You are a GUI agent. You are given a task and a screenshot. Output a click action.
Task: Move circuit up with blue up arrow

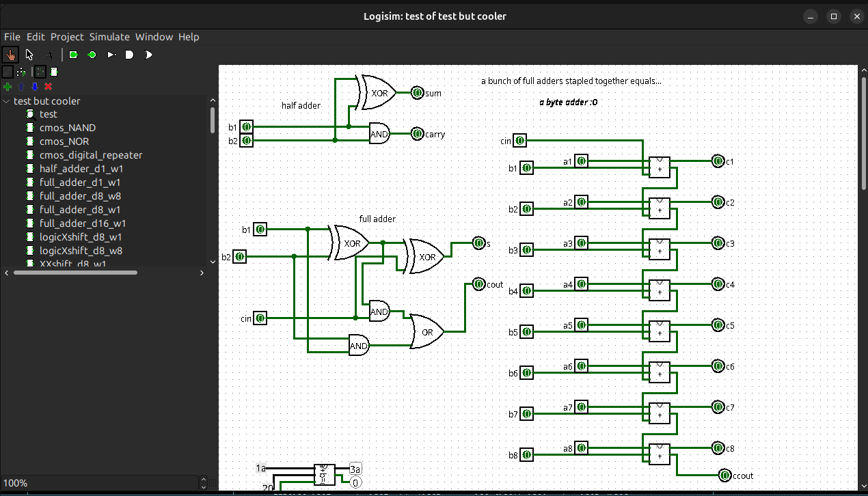click(x=21, y=87)
